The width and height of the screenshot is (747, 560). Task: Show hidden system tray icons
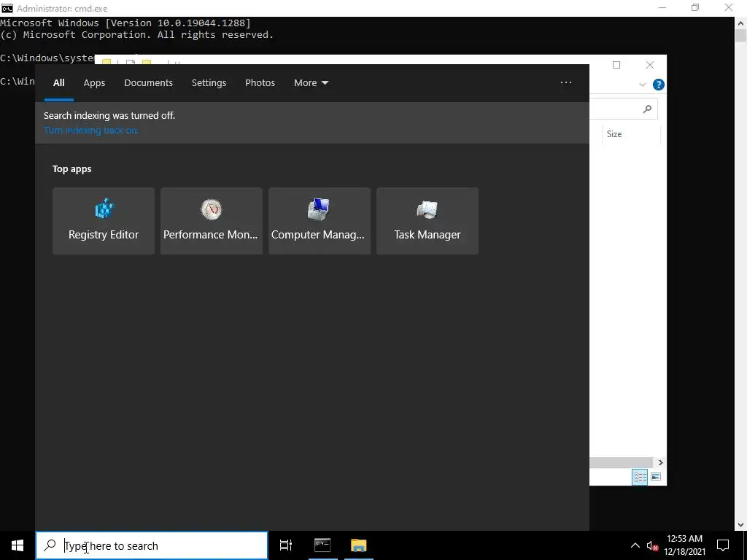click(635, 545)
